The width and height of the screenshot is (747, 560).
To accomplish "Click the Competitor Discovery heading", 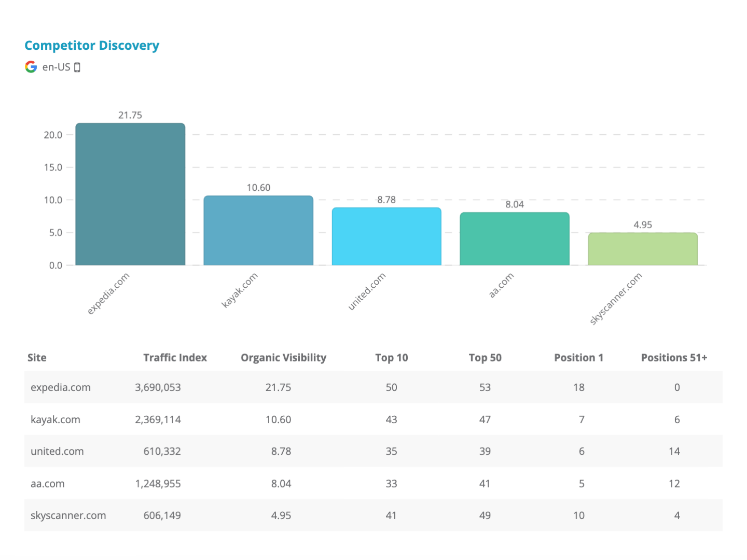I will point(92,46).
